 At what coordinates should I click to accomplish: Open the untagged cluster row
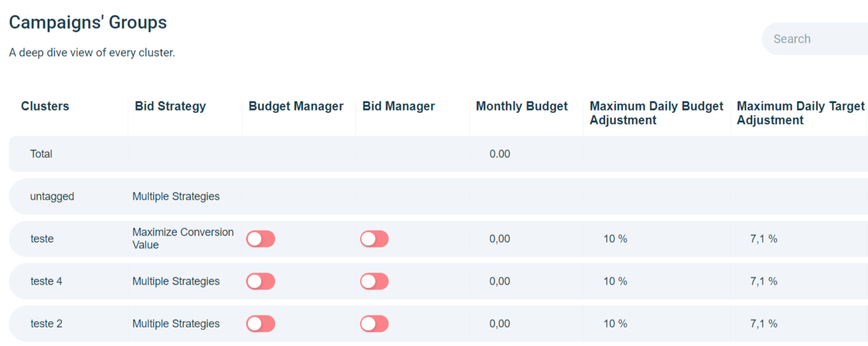pyautogui.click(x=52, y=197)
